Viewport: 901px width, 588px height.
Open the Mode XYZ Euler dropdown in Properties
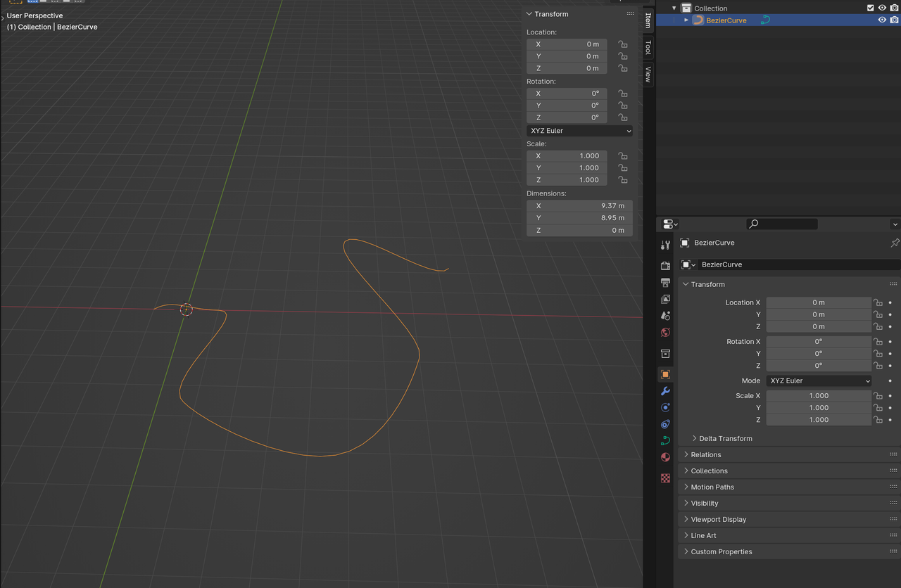point(819,381)
